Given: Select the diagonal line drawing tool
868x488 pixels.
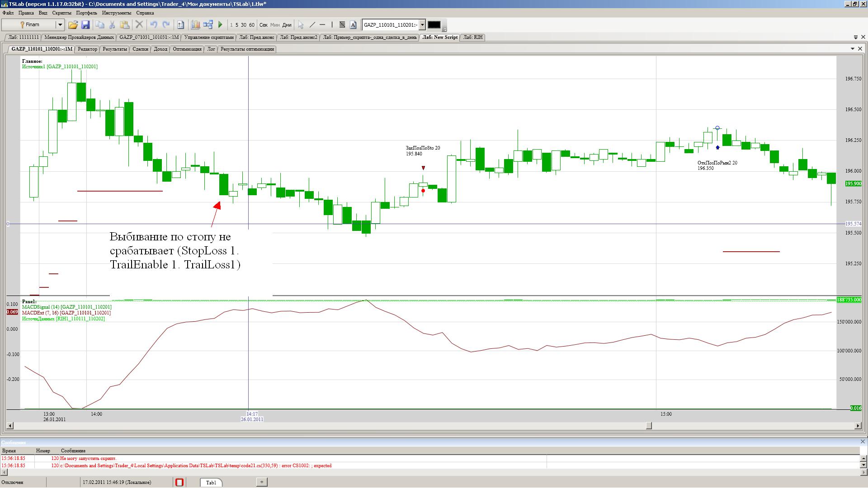Looking at the screenshot, I should [312, 25].
